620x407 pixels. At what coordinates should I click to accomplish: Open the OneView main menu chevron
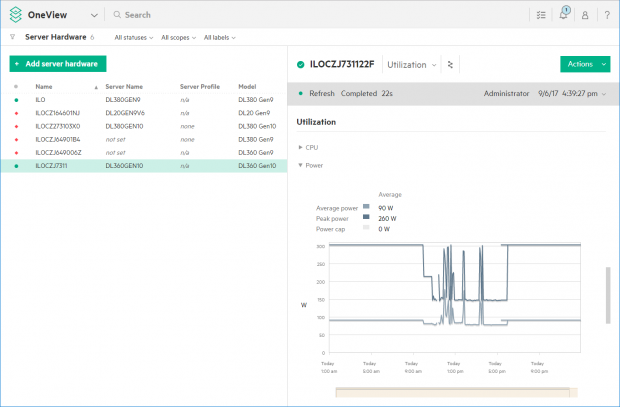point(94,15)
